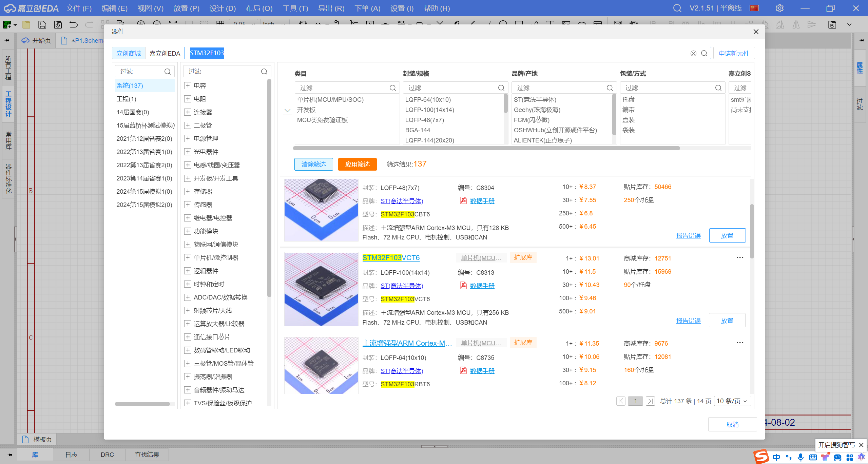
Task: Open the 文件 (F) menu
Action: coord(79,8)
